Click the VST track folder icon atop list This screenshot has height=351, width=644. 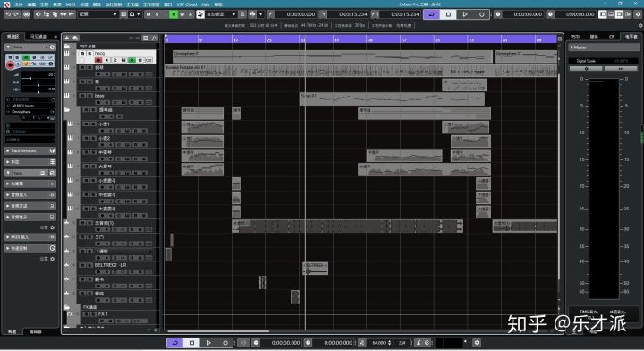[x=67, y=47]
